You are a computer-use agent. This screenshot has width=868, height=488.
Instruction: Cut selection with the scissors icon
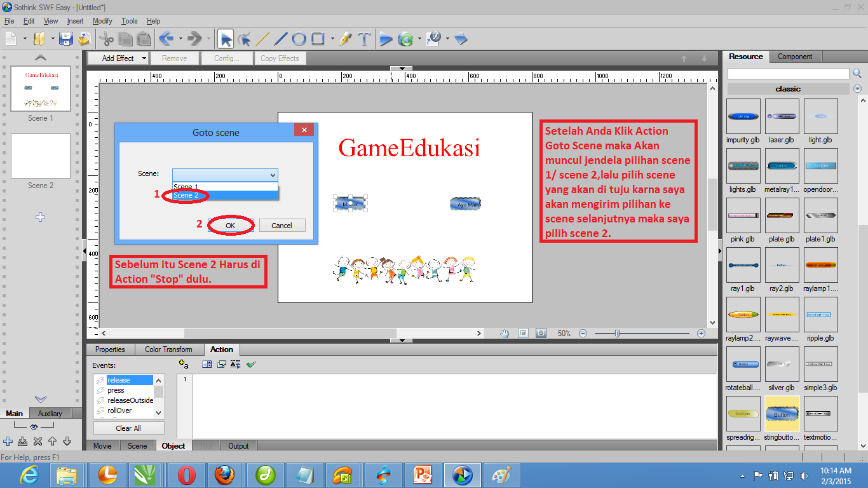click(107, 38)
